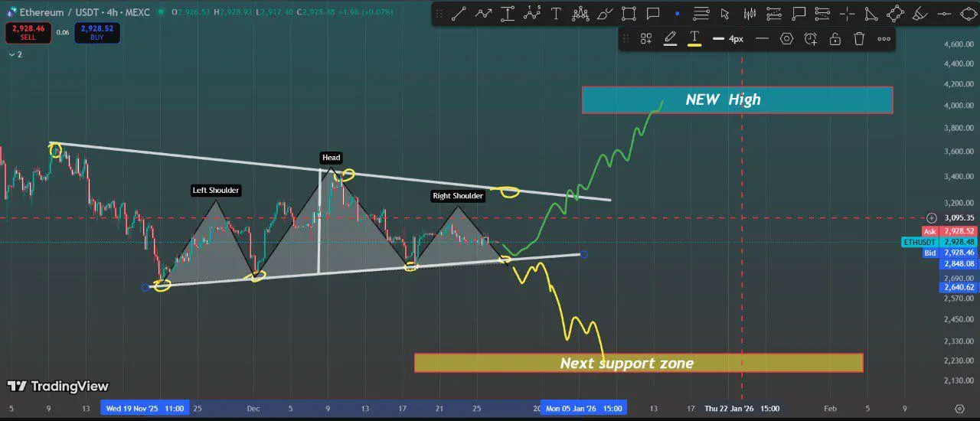The width and height of the screenshot is (980, 421).
Task: Select the candlestick bars pattern tool
Action: click(x=750, y=14)
